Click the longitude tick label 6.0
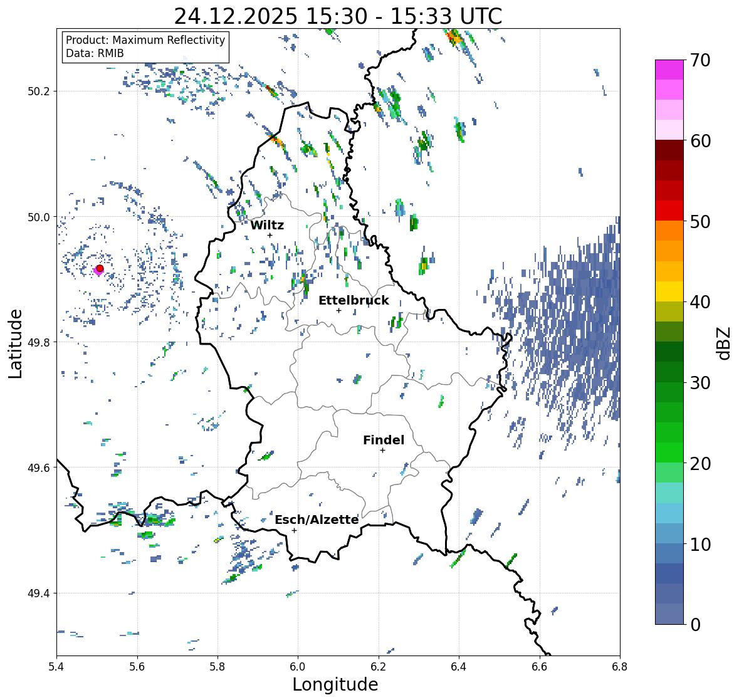 click(x=298, y=667)
